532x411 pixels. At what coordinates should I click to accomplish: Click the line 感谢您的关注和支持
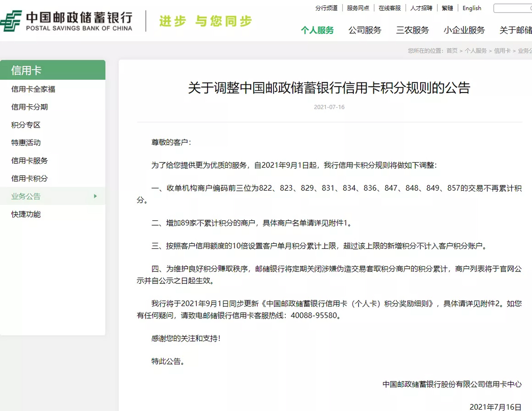tap(186, 338)
